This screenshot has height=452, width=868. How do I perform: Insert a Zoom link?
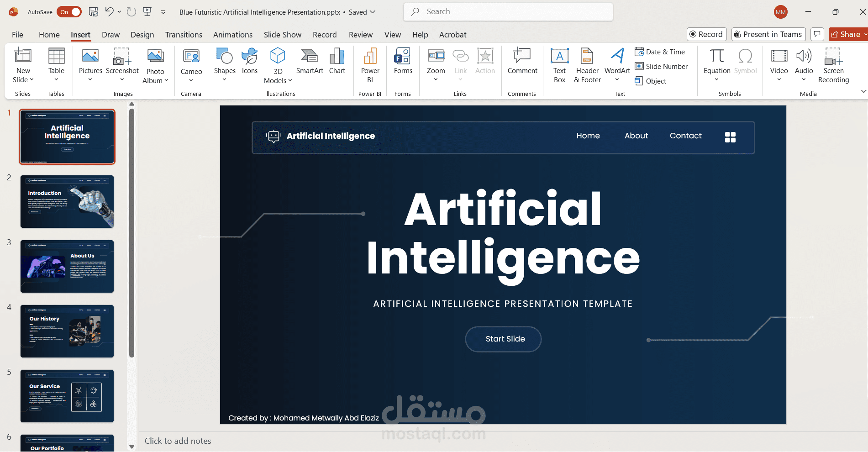436,66
